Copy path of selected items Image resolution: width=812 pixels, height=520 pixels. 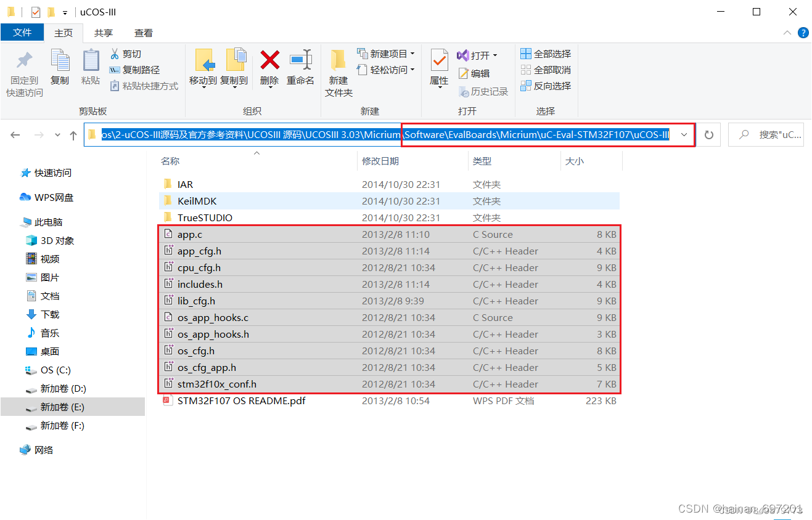(134, 70)
